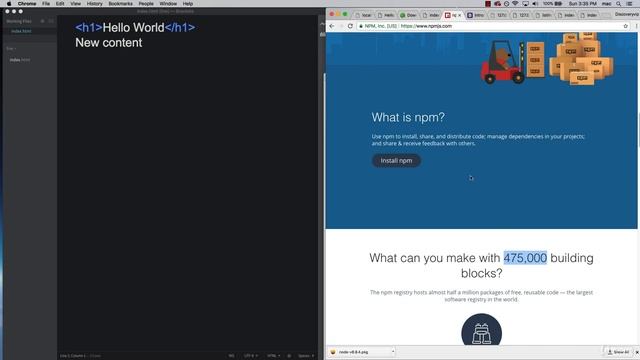Close the Chrome downloads bar

coord(637,352)
